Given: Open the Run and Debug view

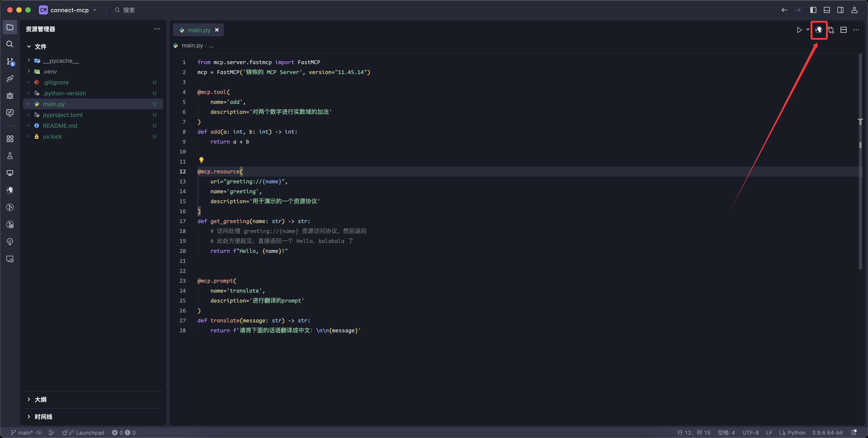Looking at the screenshot, I should pos(10,96).
